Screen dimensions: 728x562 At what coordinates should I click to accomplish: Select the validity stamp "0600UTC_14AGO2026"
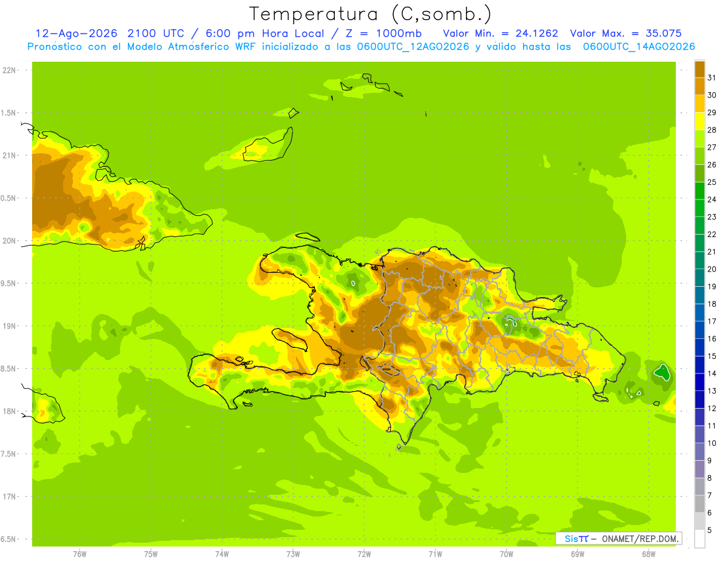click(x=639, y=47)
